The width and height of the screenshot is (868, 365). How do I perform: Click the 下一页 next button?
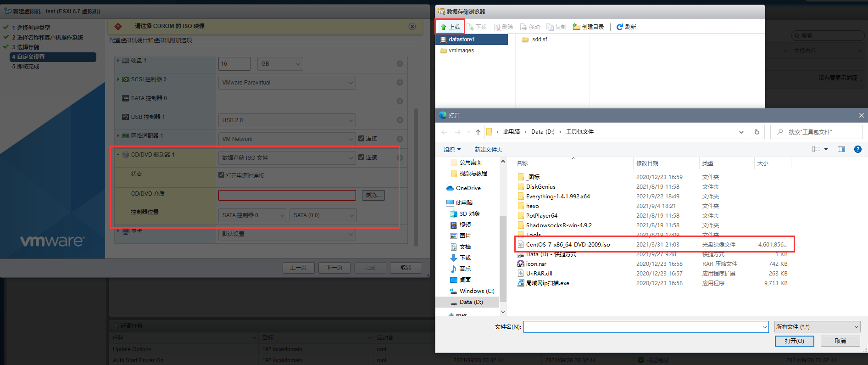334,268
